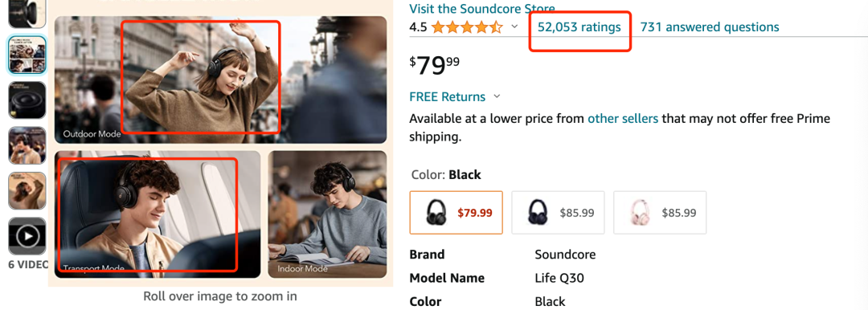Open the dancing woman thumbnail
Screen dimensions: 868x310
tap(27, 191)
